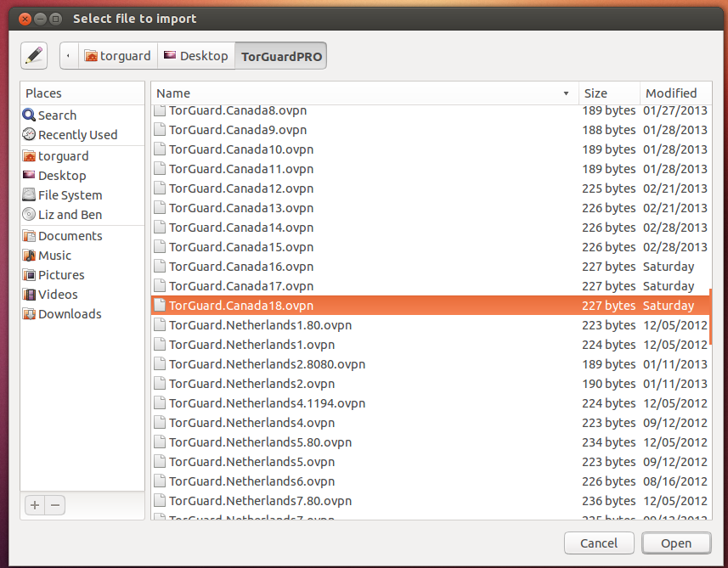Select file TorGuard.Netherlands1.80.ovpn
728x568 pixels.
(x=430, y=325)
